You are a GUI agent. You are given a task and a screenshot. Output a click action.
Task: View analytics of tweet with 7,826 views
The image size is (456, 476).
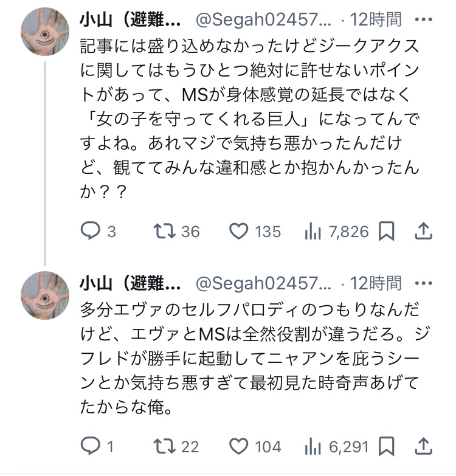pos(313,231)
